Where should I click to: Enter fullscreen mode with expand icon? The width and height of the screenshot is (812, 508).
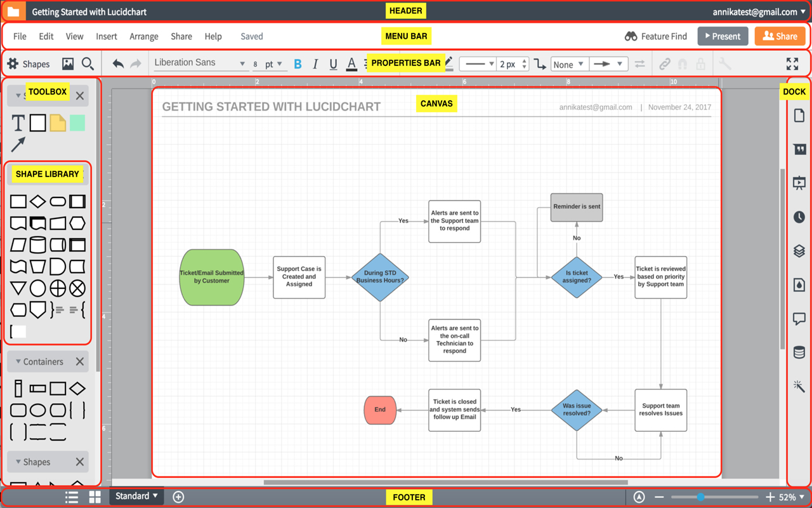tap(792, 63)
